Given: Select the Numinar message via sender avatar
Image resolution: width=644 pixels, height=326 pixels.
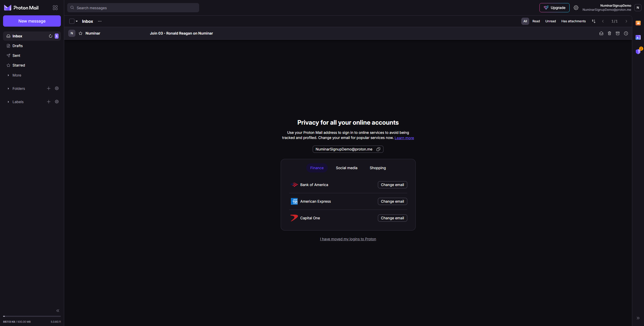Looking at the screenshot, I should point(72,33).
